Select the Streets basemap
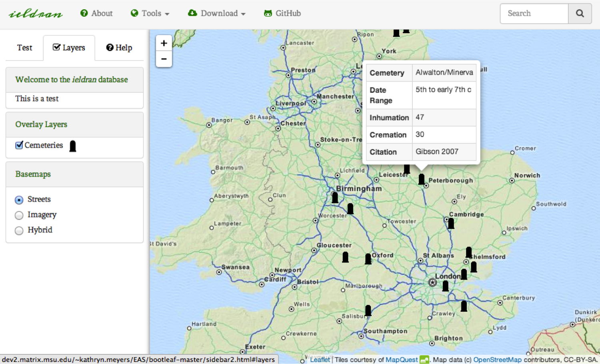This screenshot has width=600, height=364. click(19, 200)
